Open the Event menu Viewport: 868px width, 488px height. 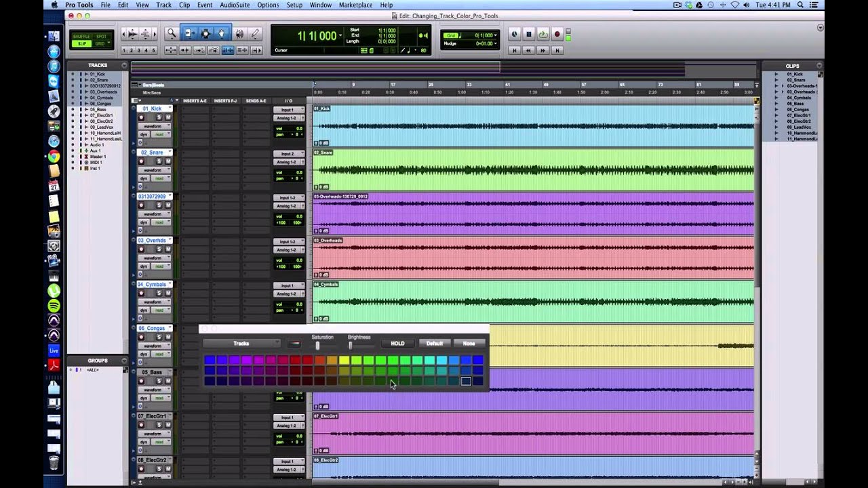205,5
